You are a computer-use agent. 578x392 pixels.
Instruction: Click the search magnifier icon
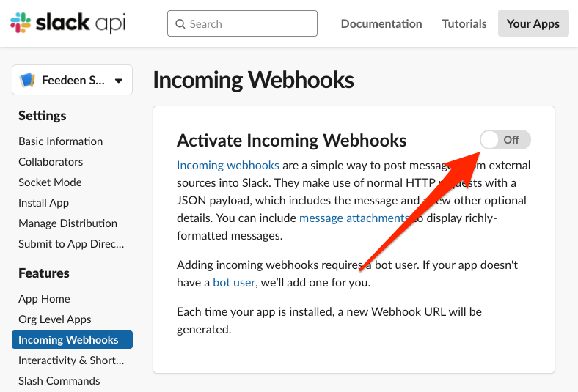tap(180, 24)
